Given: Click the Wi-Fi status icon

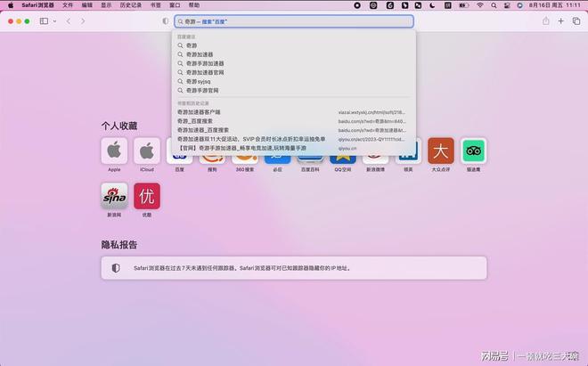Looking at the screenshot, I should coord(480,5).
